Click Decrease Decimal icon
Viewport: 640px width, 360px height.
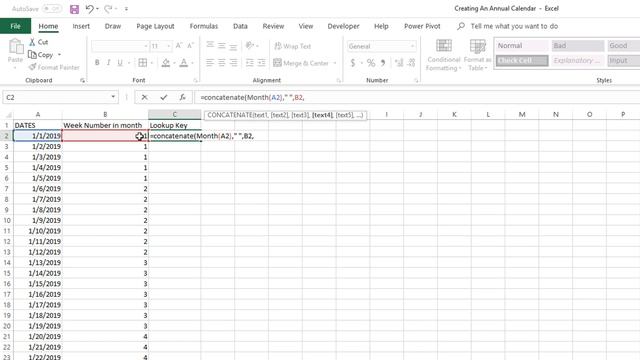[411, 63]
